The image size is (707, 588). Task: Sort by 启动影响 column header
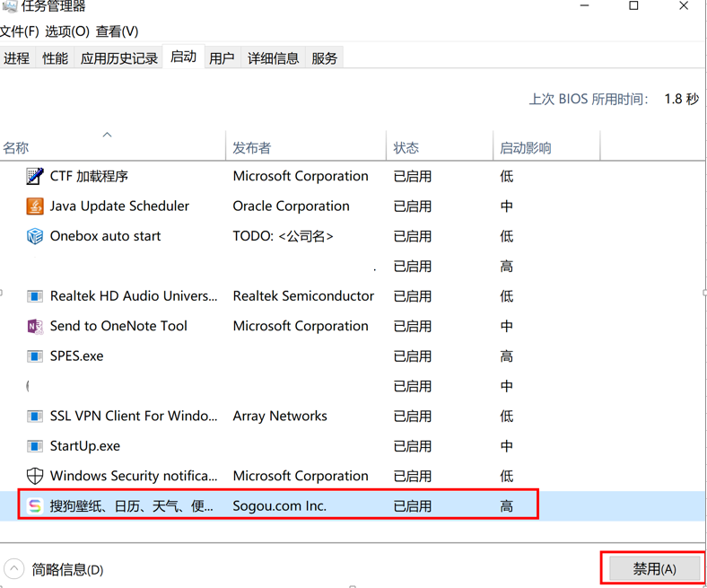pyautogui.click(x=526, y=148)
